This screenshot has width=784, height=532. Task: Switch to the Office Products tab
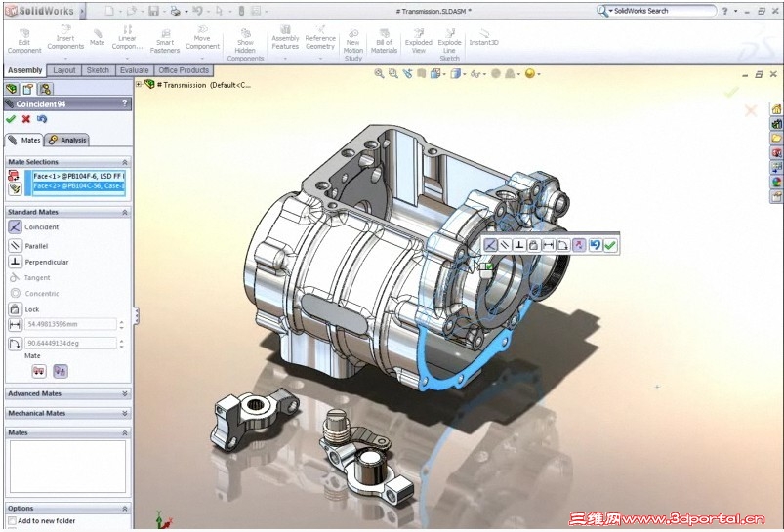pyautogui.click(x=184, y=70)
